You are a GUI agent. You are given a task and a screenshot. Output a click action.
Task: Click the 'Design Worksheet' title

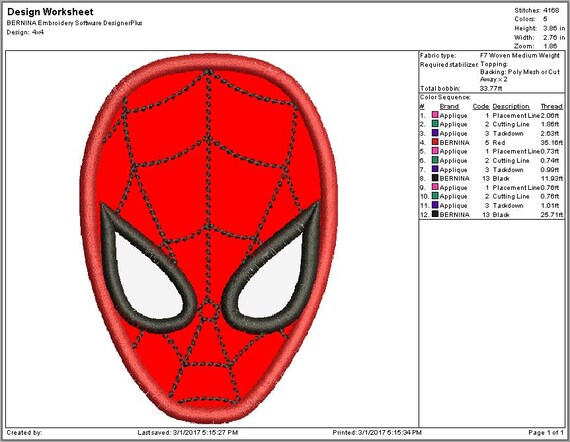click(x=50, y=12)
